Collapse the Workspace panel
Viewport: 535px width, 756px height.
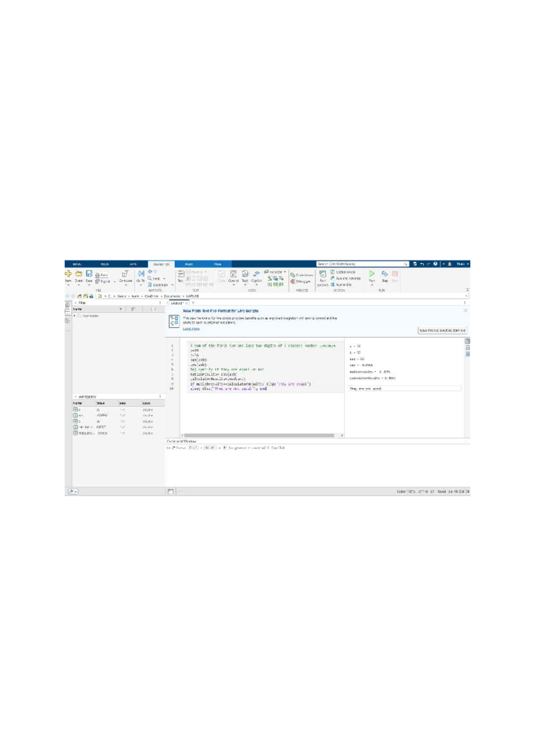(x=75, y=396)
